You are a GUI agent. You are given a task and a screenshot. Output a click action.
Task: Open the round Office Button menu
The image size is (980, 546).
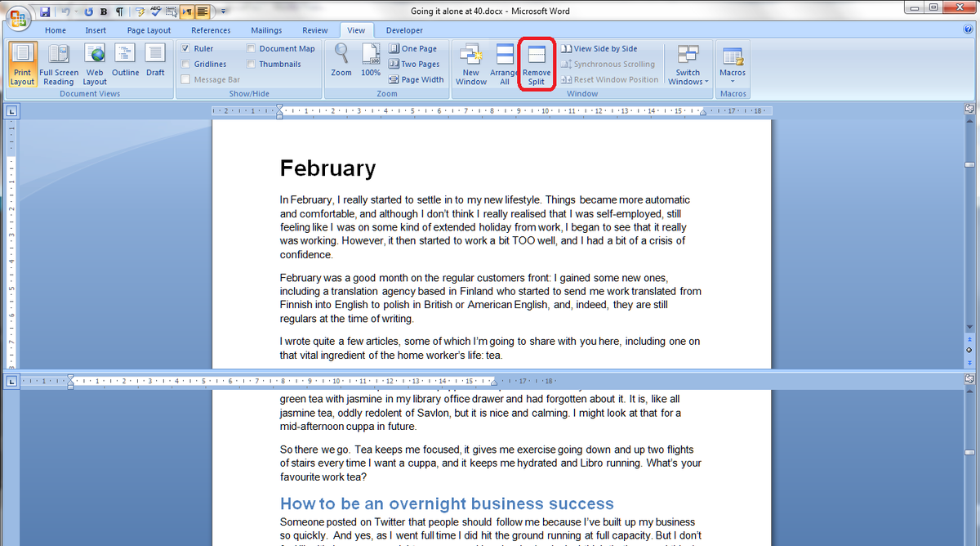click(x=18, y=17)
